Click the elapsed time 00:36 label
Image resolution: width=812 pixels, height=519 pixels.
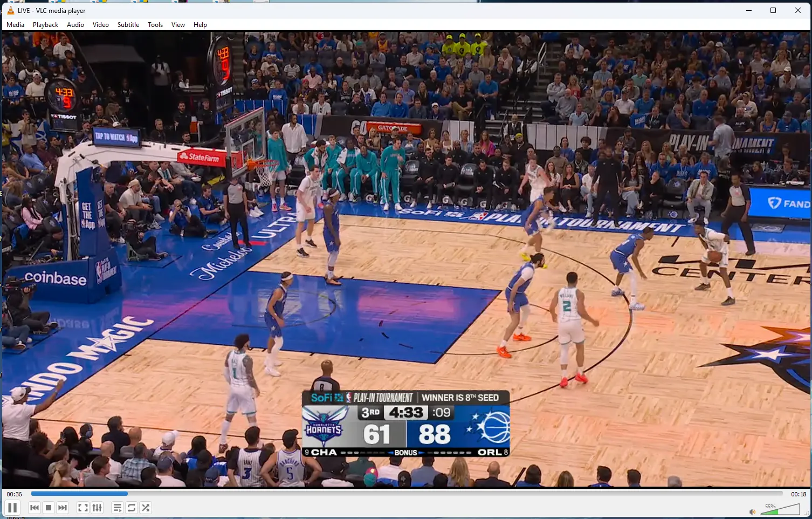pos(15,494)
